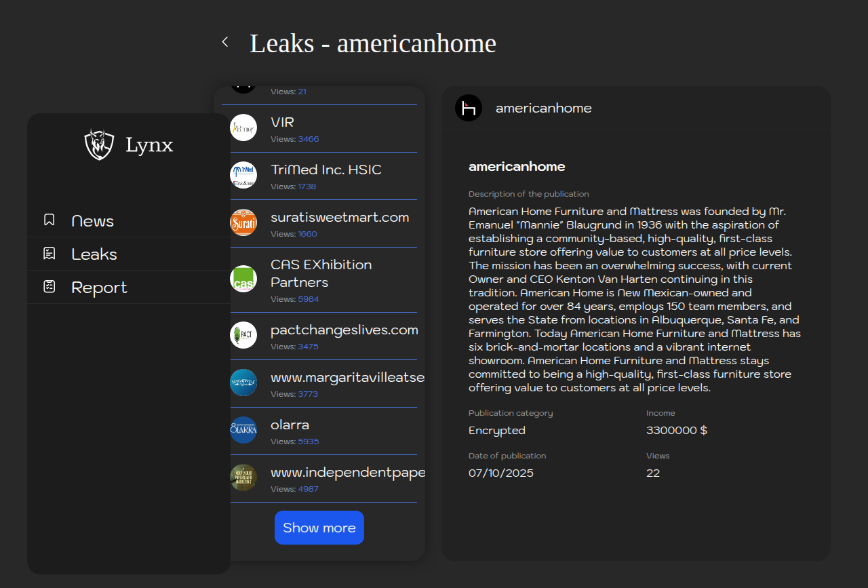Click the back arrow beside Leaks title
Image resolution: width=868 pixels, height=588 pixels.
point(225,42)
